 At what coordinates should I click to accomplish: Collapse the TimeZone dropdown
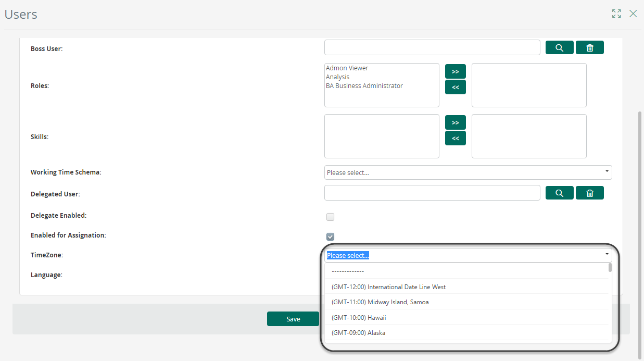[x=607, y=255]
